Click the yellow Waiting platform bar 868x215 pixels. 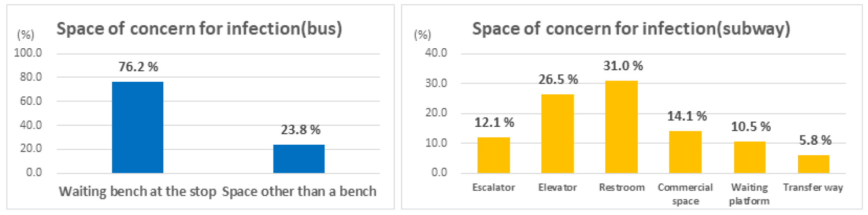[x=750, y=157]
